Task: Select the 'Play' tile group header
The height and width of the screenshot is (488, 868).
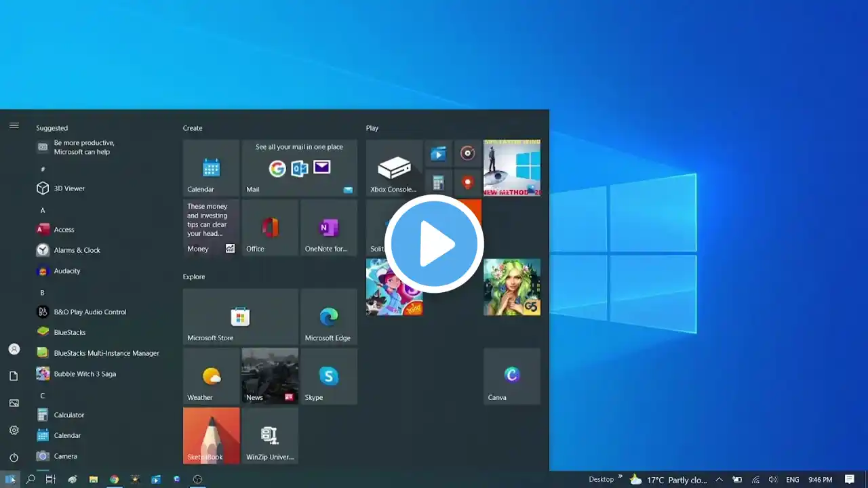Action: point(372,128)
